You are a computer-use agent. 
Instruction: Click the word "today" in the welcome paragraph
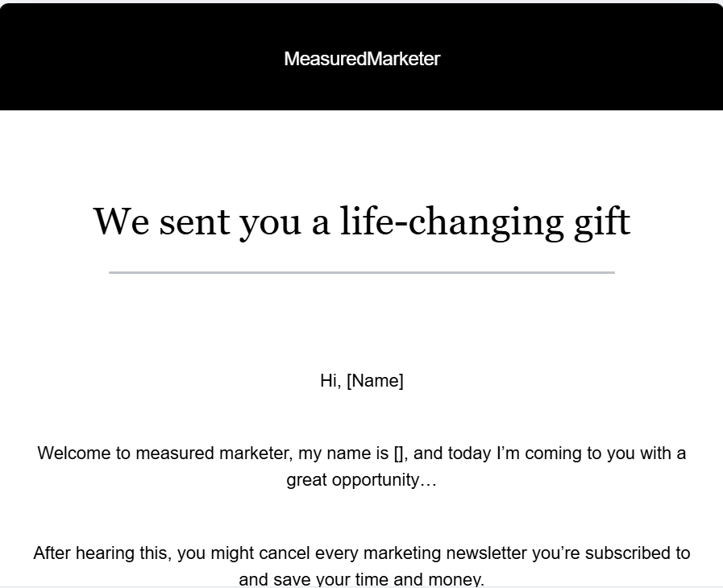pyautogui.click(x=469, y=453)
